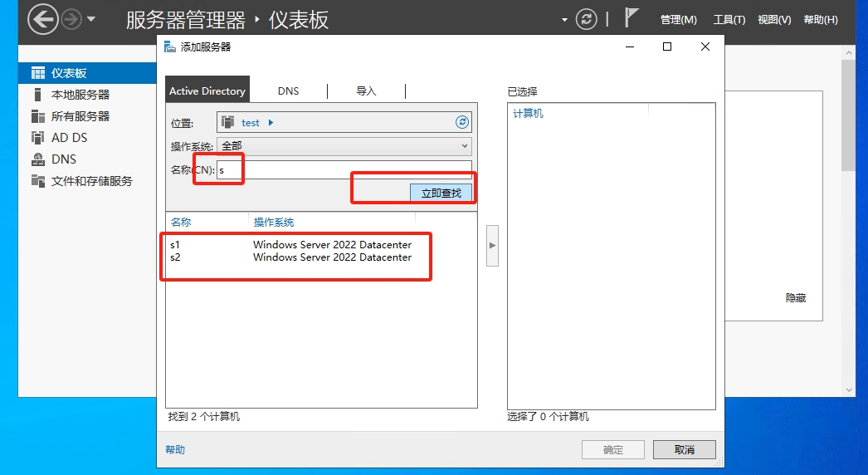Image resolution: width=868 pixels, height=475 pixels.
Task: Switch to the Active Directory tab
Action: [207, 91]
